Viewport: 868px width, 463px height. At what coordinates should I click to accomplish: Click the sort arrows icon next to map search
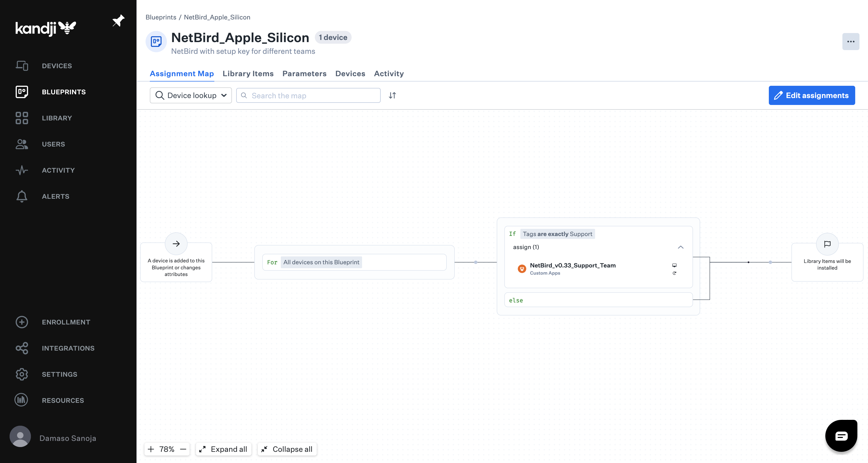[x=392, y=95]
